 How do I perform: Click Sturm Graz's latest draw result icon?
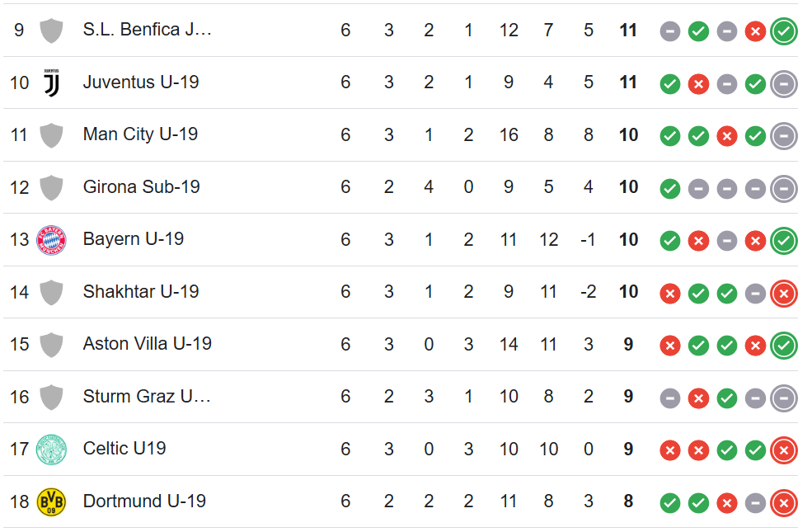pyautogui.click(x=783, y=398)
